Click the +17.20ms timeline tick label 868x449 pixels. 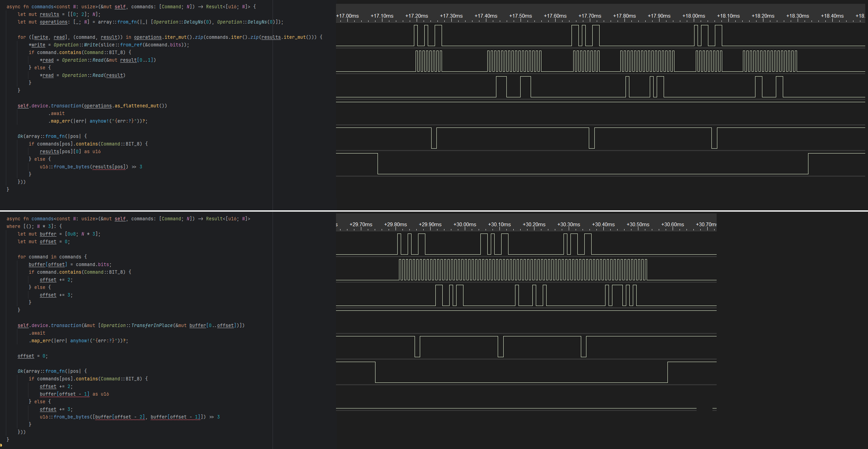416,16
